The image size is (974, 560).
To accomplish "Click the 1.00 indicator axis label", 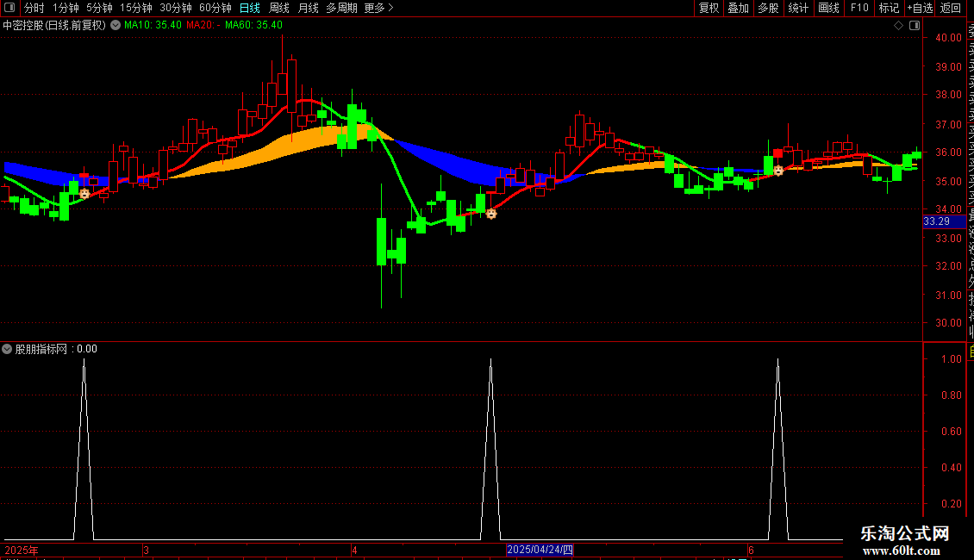I will pos(952,359).
